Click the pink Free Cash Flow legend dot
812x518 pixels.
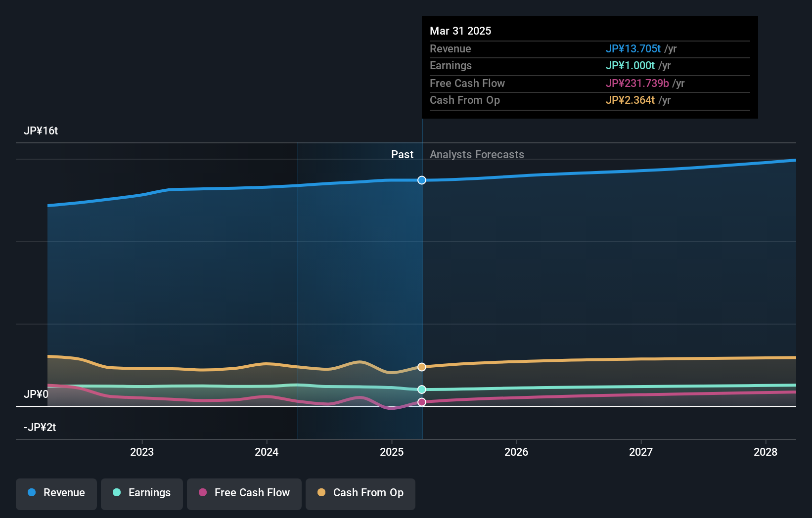click(x=203, y=493)
